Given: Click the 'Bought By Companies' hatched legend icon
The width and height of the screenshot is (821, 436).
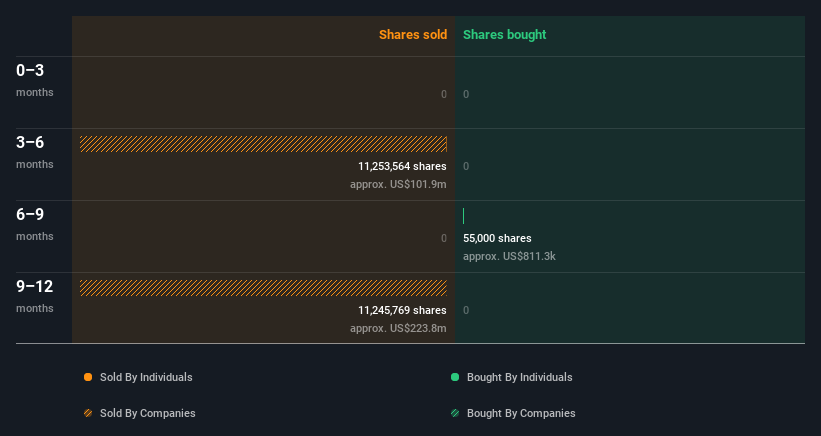Looking at the screenshot, I should pyautogui.click(x=455, y=413).
